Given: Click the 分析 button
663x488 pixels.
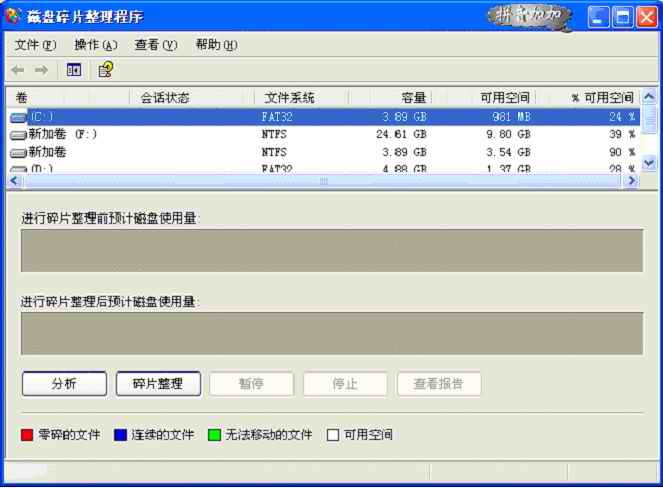Looking at the screenshot, I should tap(64, 384).
